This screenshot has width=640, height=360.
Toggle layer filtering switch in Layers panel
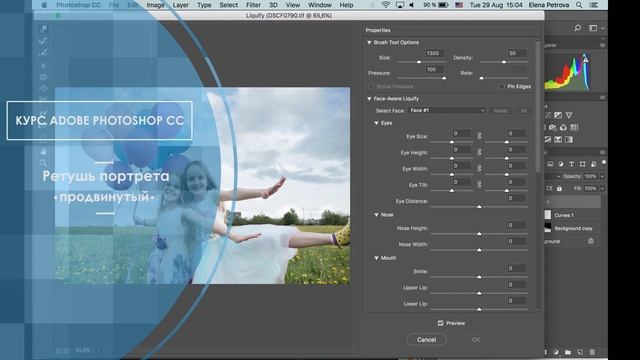(603, 163)
